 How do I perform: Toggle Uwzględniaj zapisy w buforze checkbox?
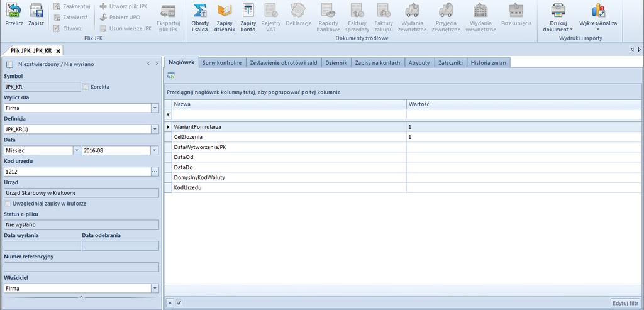tap(8, 204)
